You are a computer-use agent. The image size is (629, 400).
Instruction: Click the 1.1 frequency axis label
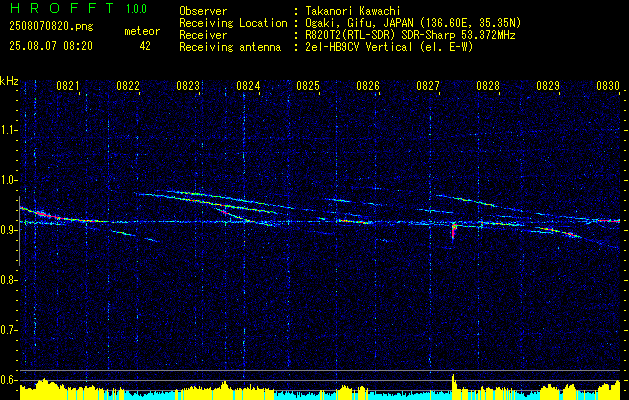click(x=8, y=130)
